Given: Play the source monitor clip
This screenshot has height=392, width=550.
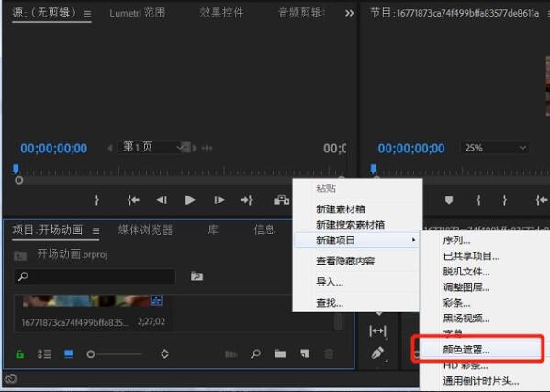Looking at the screenshot, I should [x=190, y=200].
